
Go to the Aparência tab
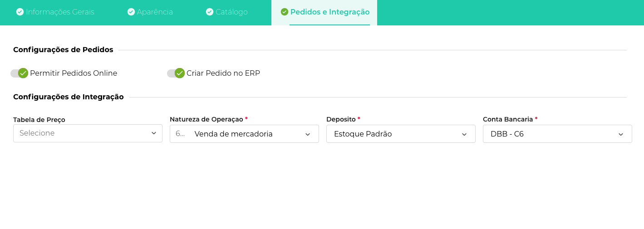click(x=156, y=12)
